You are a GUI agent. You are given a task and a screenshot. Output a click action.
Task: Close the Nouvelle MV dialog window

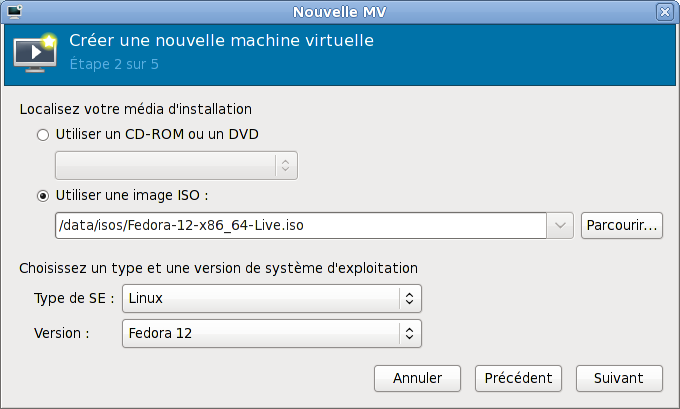[664, 12]
